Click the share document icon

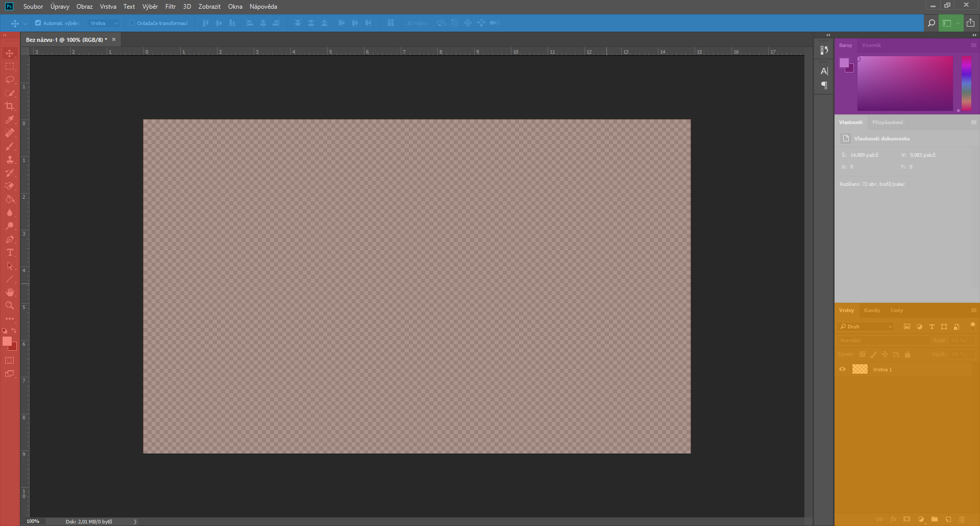pos(970,23)
